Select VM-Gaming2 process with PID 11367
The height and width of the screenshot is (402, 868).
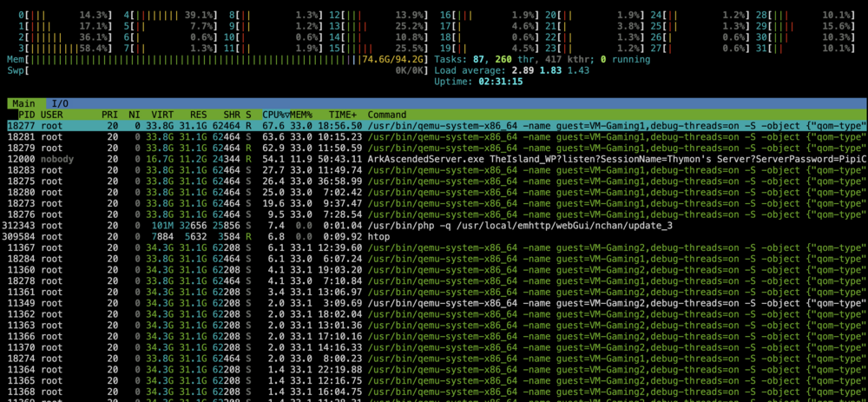pyautogui.click(x=437, y=247)
